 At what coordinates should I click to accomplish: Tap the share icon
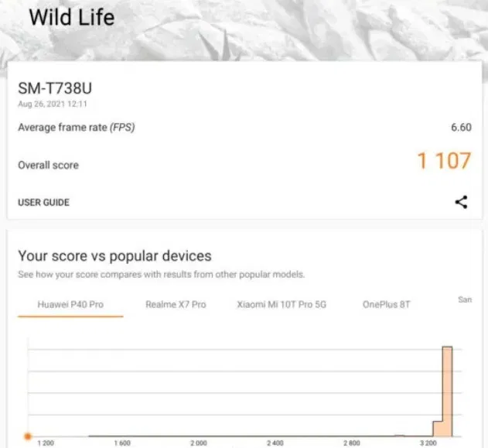click(461, 203)
